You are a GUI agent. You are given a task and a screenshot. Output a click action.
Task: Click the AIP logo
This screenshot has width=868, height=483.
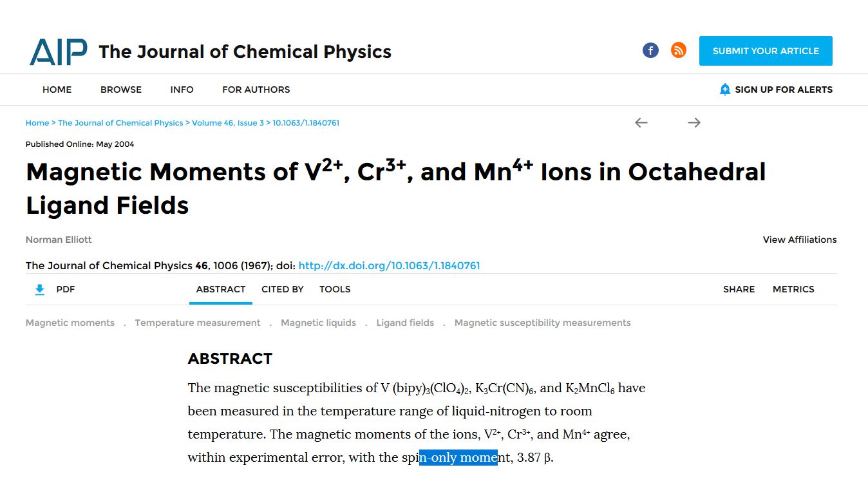pyautogui.click(x=58, y=52)
